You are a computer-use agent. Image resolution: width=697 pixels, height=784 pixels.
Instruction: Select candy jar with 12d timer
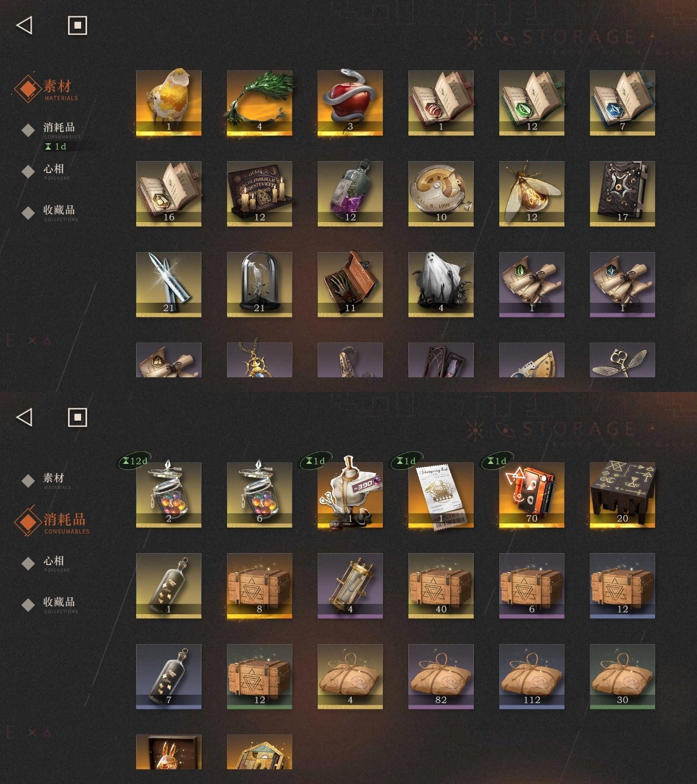[168, 495]
